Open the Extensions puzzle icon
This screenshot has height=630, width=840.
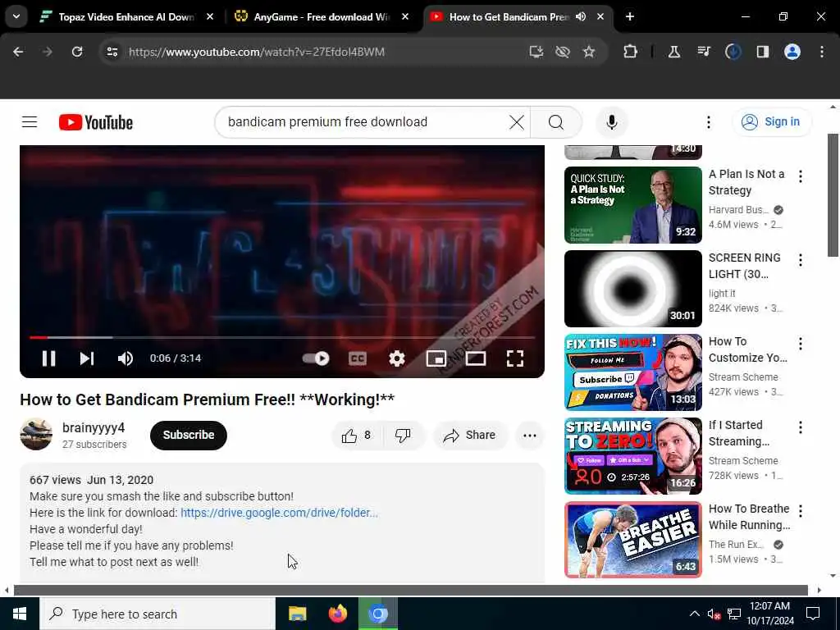pos(631,52)
